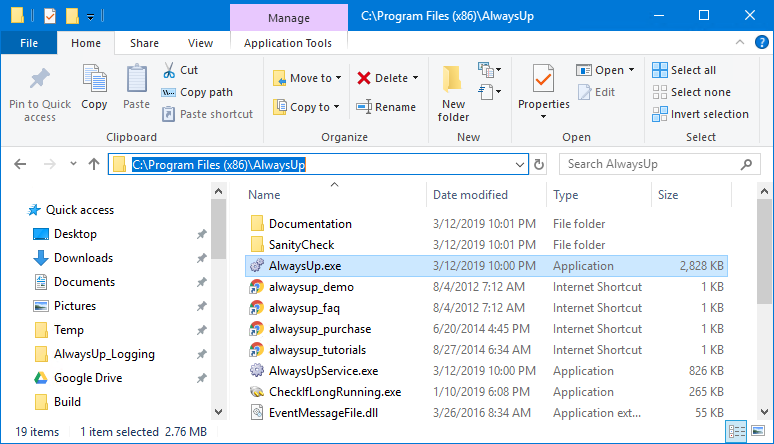Sort by Date modified column
Image resolution: width=774 pixels, height=444 pixels.
point(470,195)
